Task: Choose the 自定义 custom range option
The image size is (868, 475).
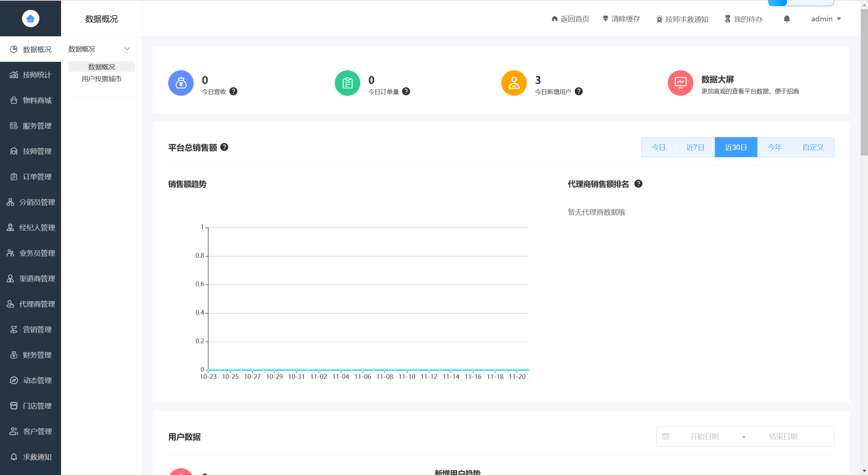Action: [813, 147]
